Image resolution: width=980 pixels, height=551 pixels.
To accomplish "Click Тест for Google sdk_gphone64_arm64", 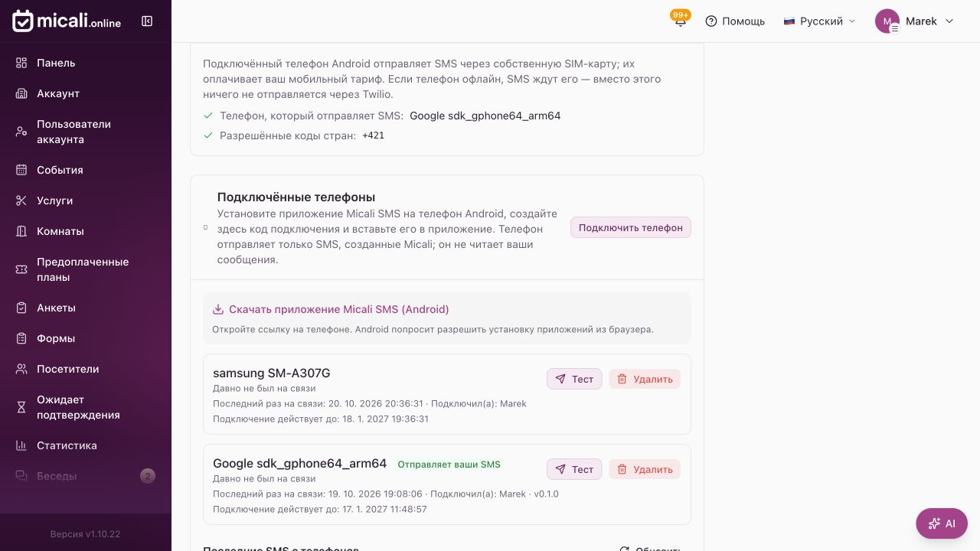I will 574,469.
